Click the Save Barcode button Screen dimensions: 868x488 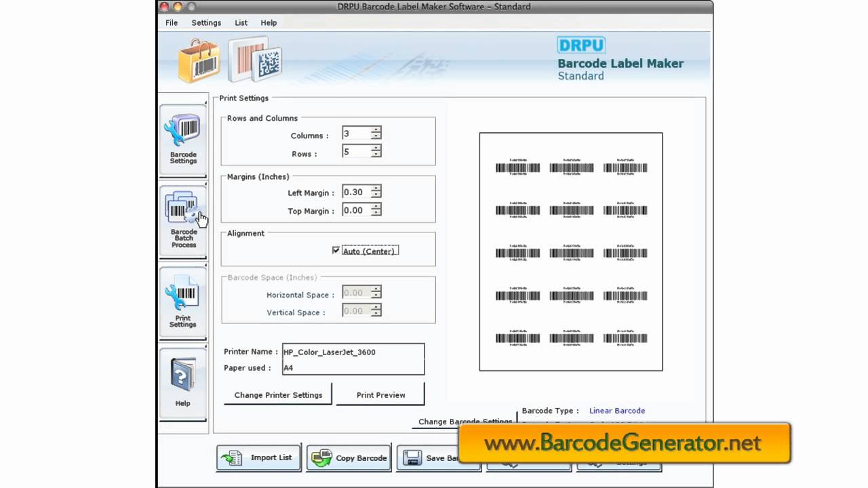click(x=439, y=458)
